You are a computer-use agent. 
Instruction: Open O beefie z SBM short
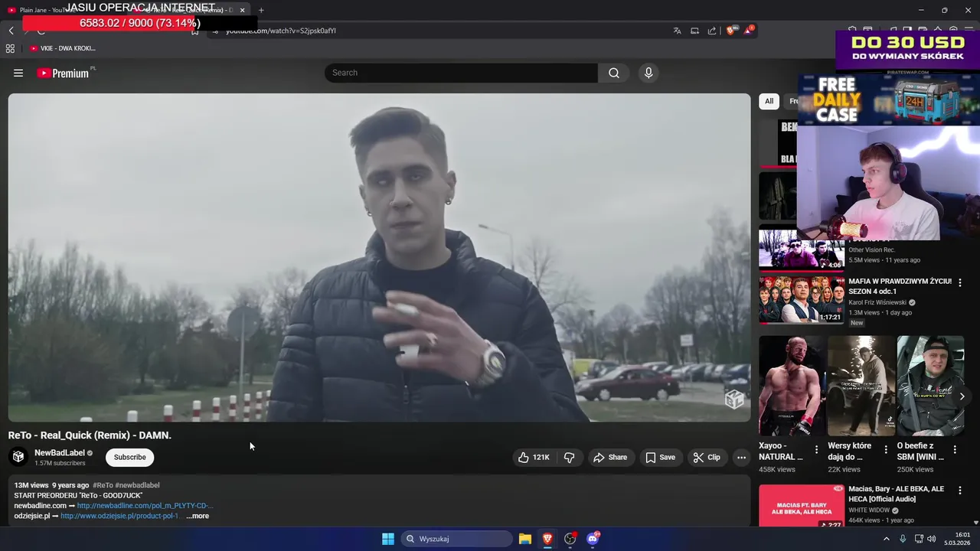(930, 386)
